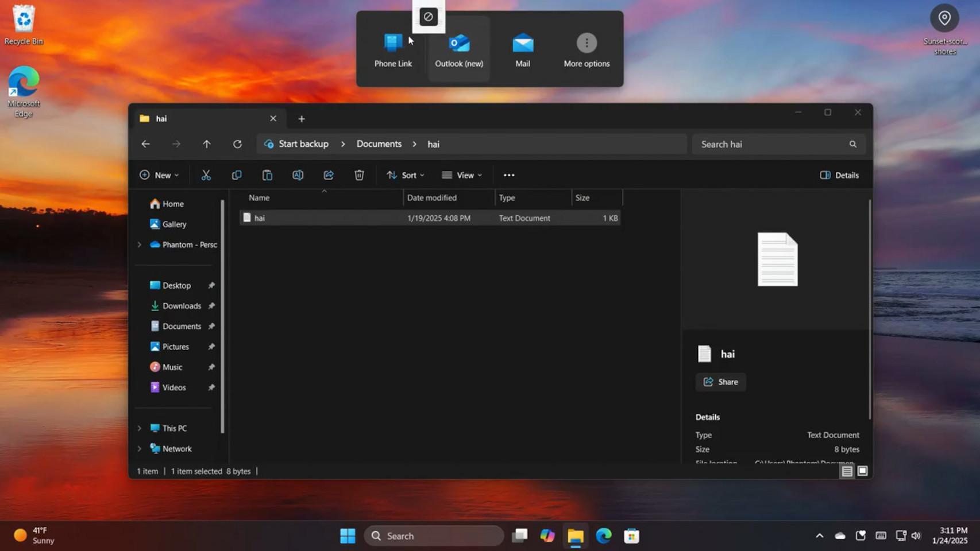The height and width of the screenshot is (551, 980).
Task: Open the Sort dropdown
Action: pyautogui.click(x=405, y=175)
